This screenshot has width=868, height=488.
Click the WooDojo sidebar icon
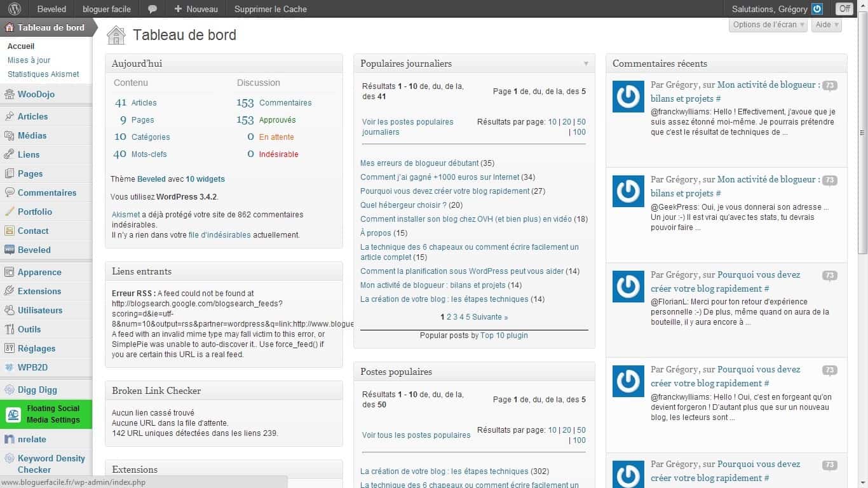(10, 94)
